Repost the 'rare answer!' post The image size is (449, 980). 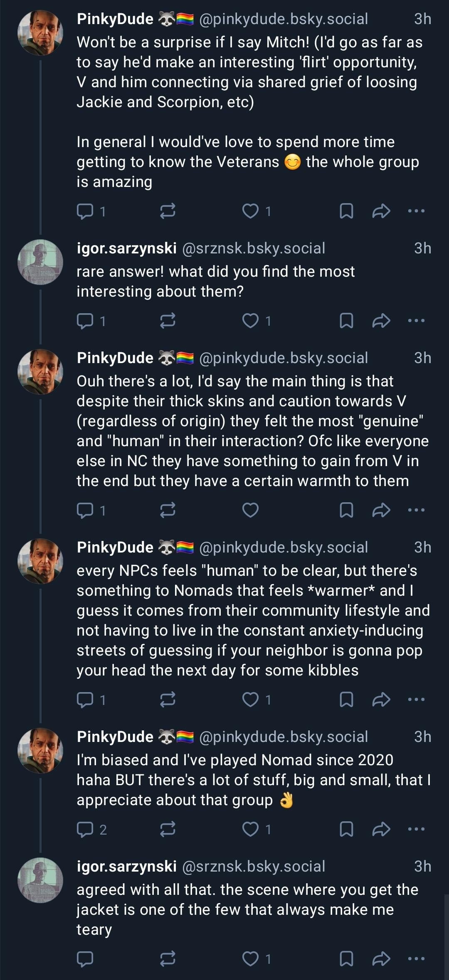coord(168,321)
